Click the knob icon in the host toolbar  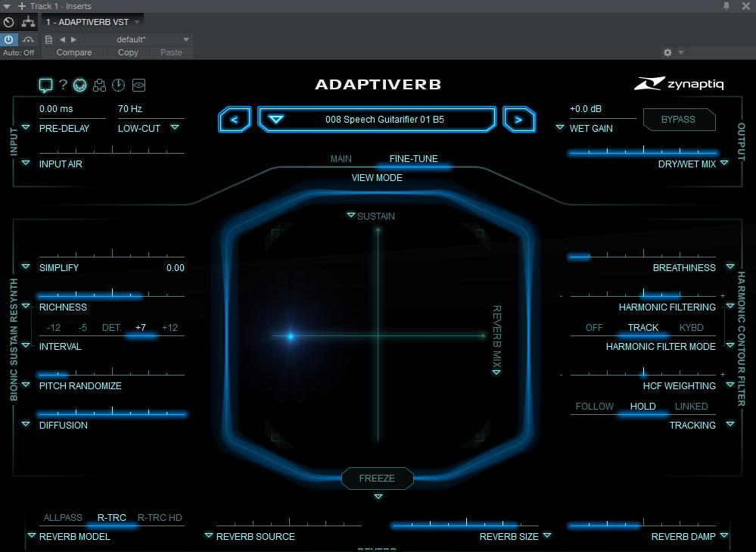click(x=8, y=22)
